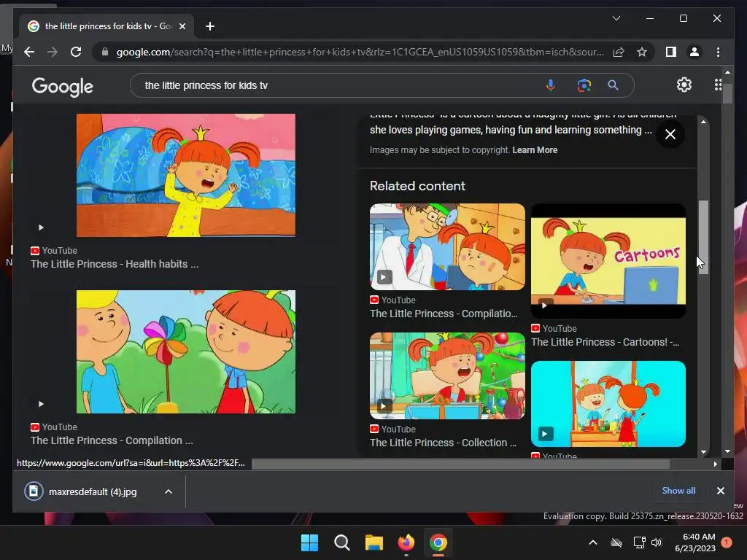The height and width of the screenshot is (560, 747).
Task: Click the preview panel scrollbar thumb
Action: click(703, 237)
